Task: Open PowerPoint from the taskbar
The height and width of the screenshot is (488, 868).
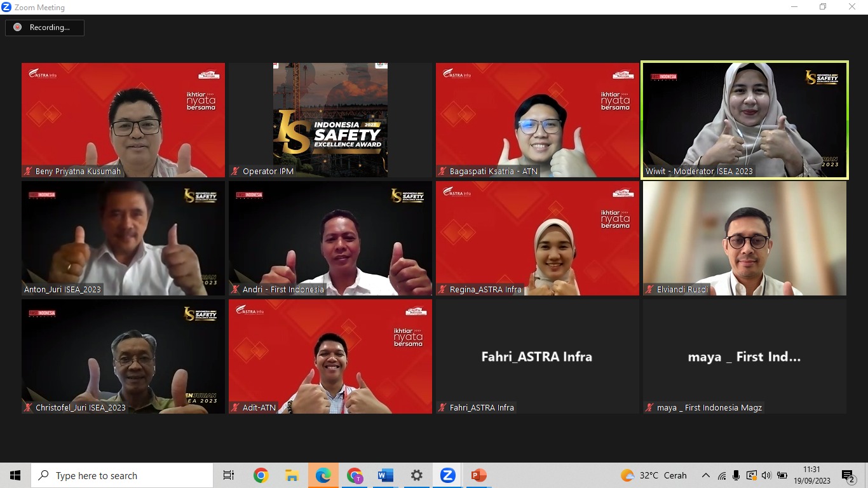Action: coord(478,475)
